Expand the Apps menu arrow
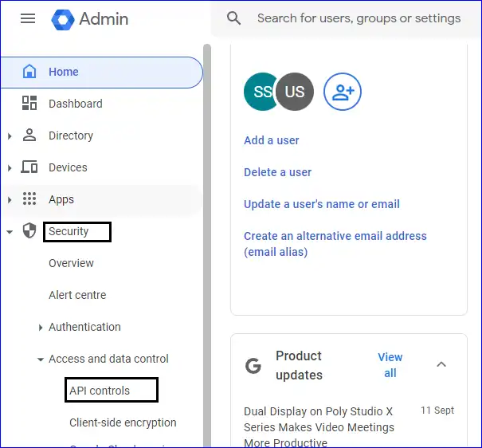The image size is (482, 448). point(10,200)
